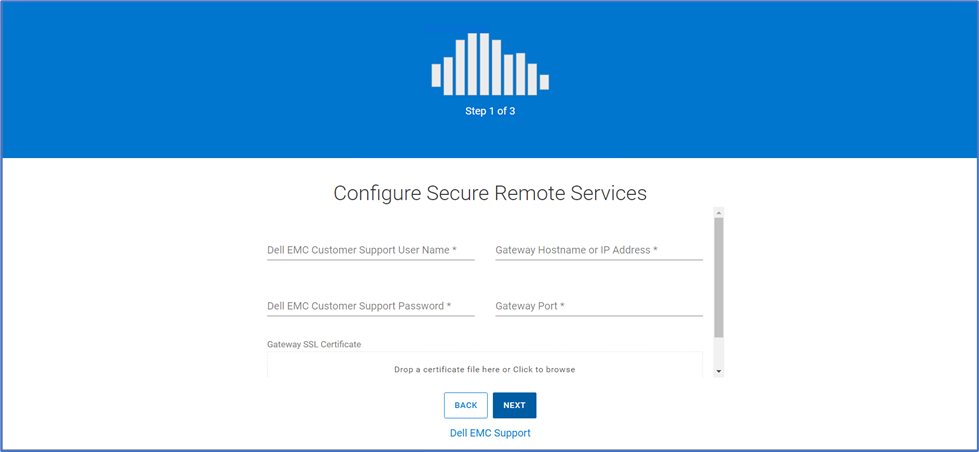Screen dimensions: 979x452
Task: Click the form scrollbar's up arrow
Action: pos(719,212)
